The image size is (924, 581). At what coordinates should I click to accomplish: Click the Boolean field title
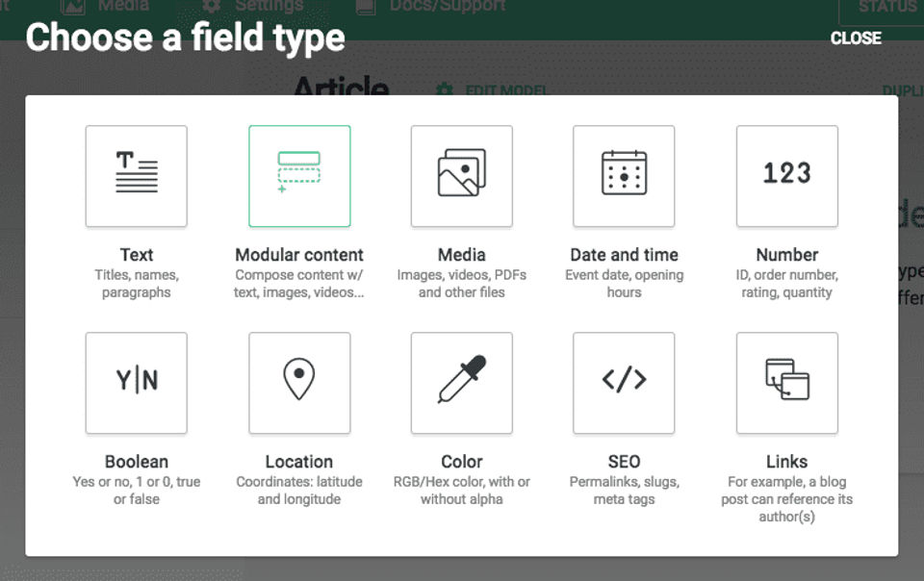pyautogui.click(x=136, y=462)
